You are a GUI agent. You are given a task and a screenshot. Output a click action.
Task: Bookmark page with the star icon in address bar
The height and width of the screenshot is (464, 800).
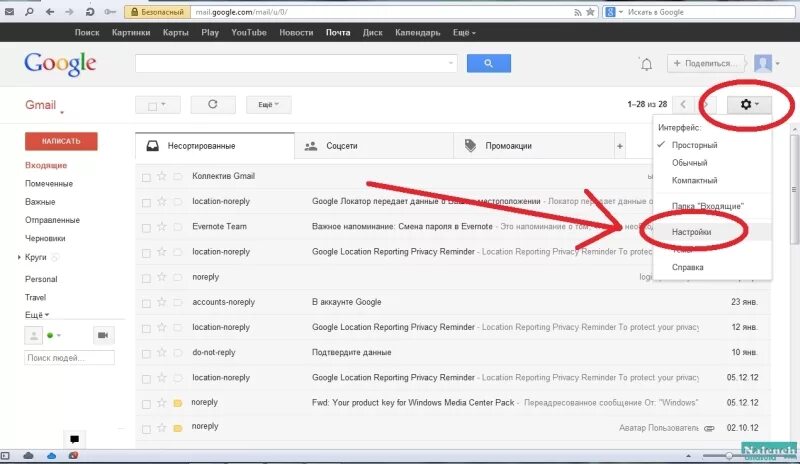coord(590,12)
